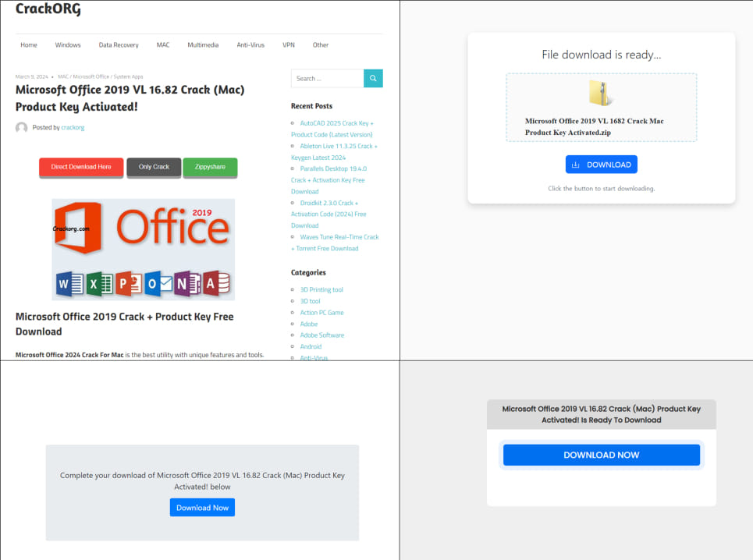Click 'Microsoft Office 2019 Crack + Product Key' subheading

[124, 324]
